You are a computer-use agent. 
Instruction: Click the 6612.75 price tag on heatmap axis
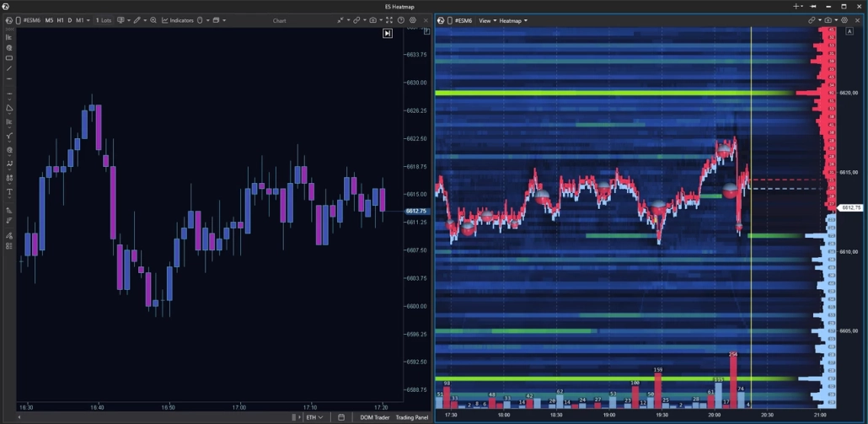[x=850, y=208]
